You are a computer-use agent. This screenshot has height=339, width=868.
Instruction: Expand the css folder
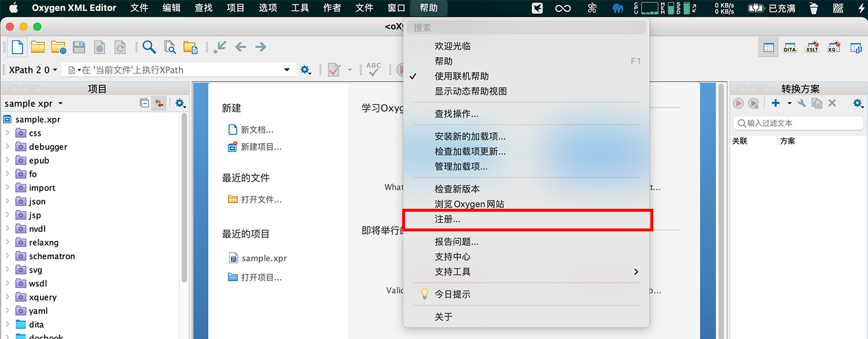pyautogui.click(x=8, y=132)
